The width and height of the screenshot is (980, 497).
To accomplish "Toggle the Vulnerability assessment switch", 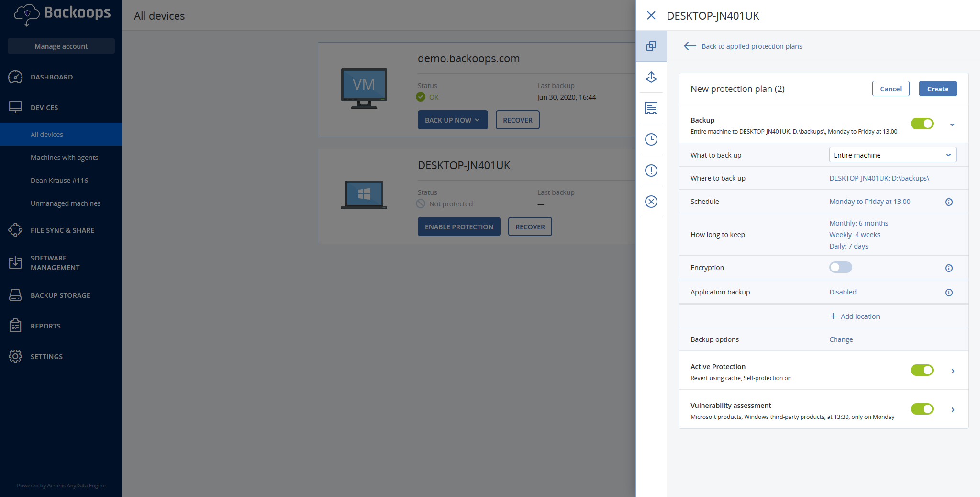I will click(922, 409).
